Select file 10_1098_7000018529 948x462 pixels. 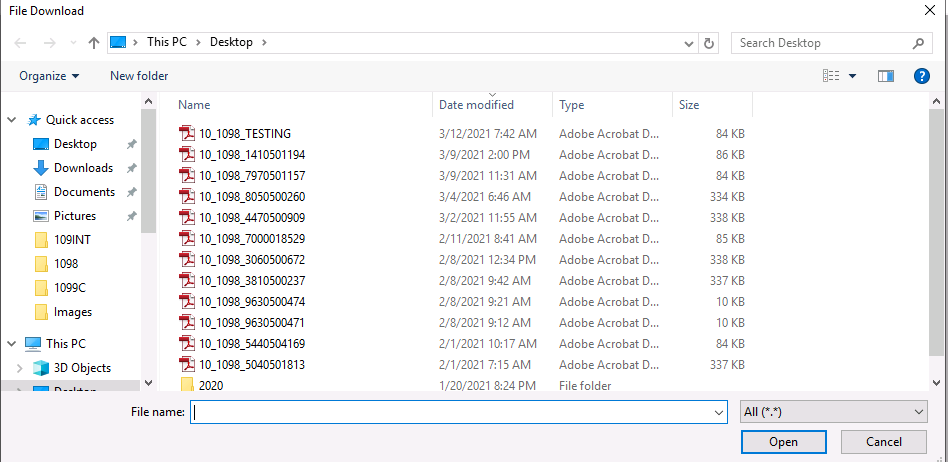tap(252, 239)
